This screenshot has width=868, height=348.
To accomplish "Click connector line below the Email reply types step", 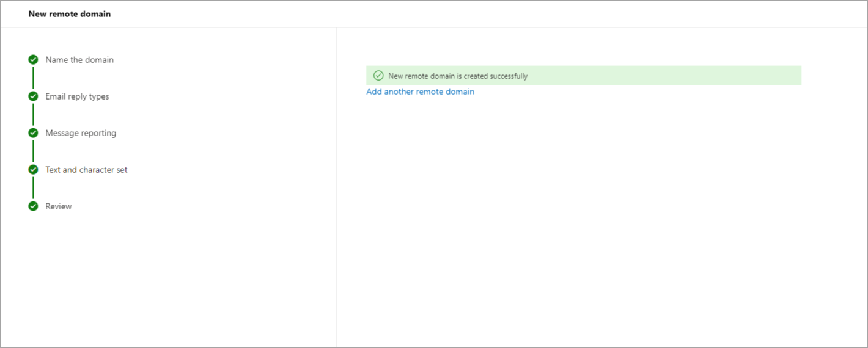I will (x=33, y=115).
